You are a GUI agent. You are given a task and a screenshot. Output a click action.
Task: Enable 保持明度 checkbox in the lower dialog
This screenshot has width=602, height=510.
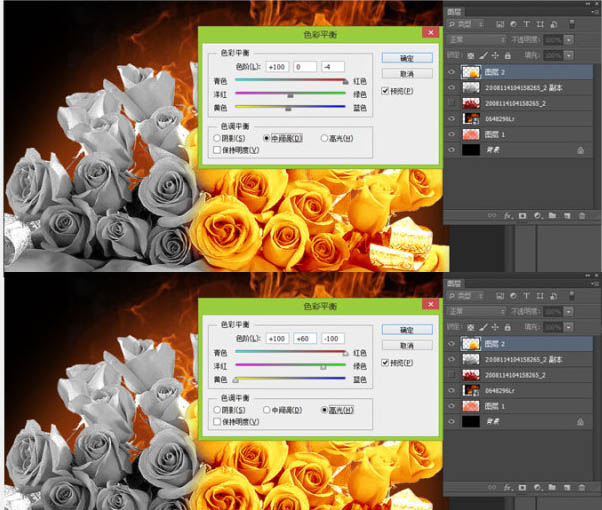(218, 421)
